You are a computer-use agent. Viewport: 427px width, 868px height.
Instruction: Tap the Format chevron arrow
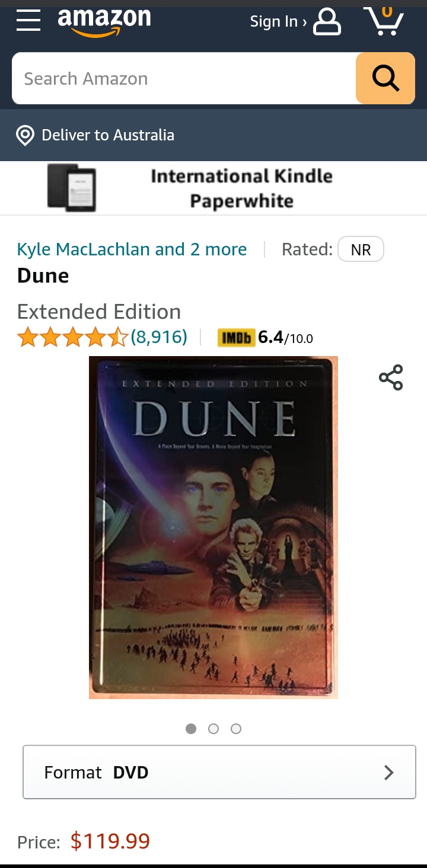389,772
